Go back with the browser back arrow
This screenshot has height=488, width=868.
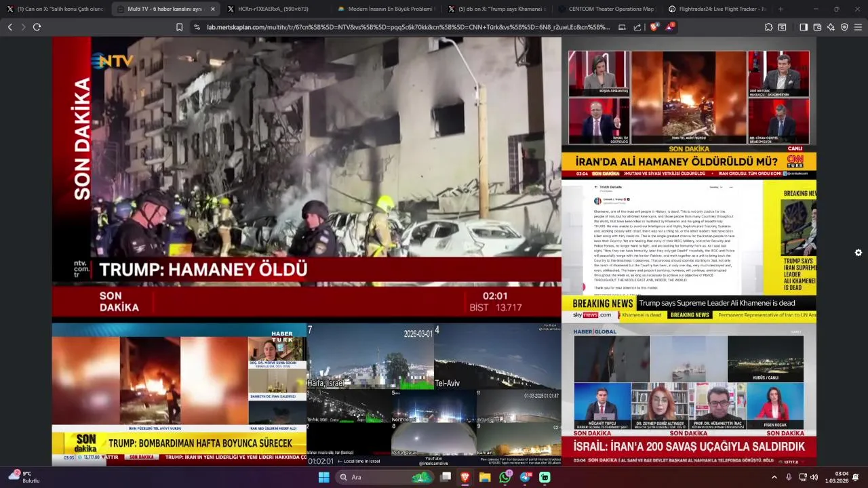tap(9, 27)
